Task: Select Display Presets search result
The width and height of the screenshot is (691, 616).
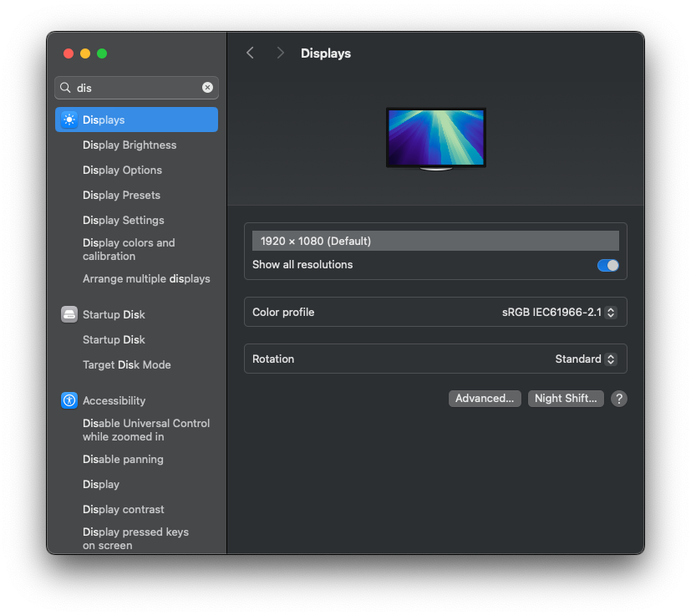Action: [122, 196]
